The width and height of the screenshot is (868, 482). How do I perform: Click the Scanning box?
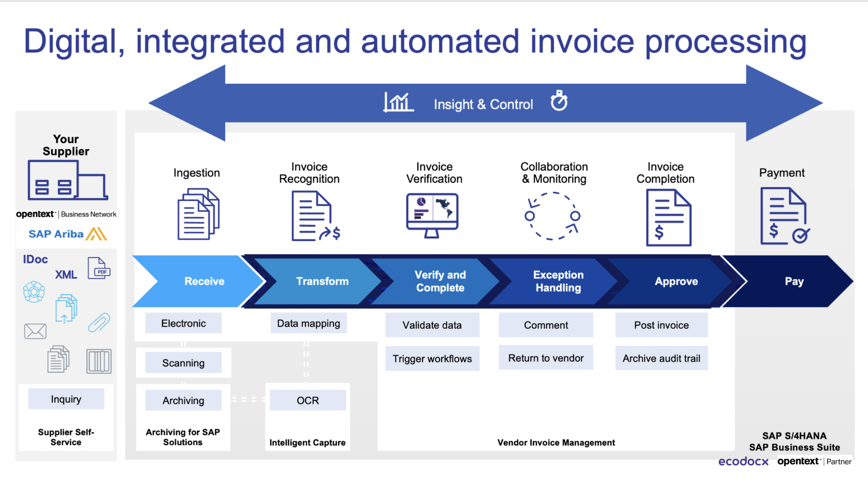[183, 363]
